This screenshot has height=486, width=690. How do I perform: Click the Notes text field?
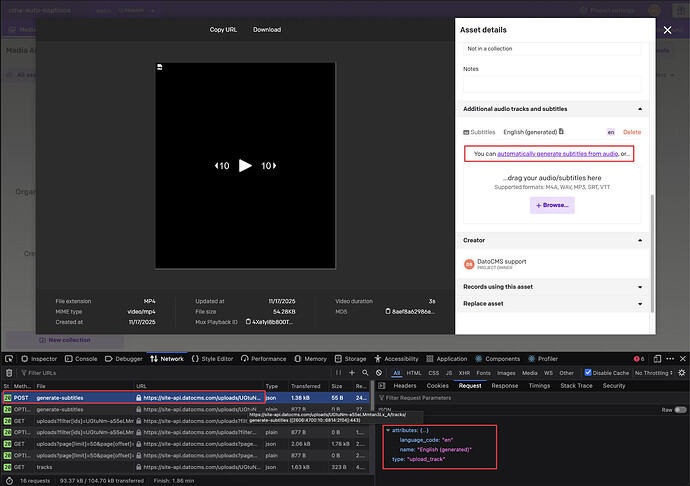[550, 84]
